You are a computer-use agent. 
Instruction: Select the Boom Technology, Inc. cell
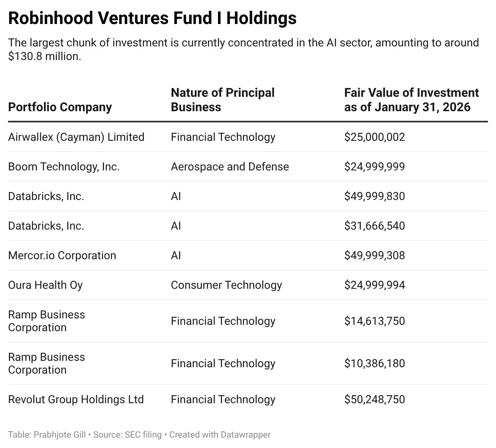(64, 166)
